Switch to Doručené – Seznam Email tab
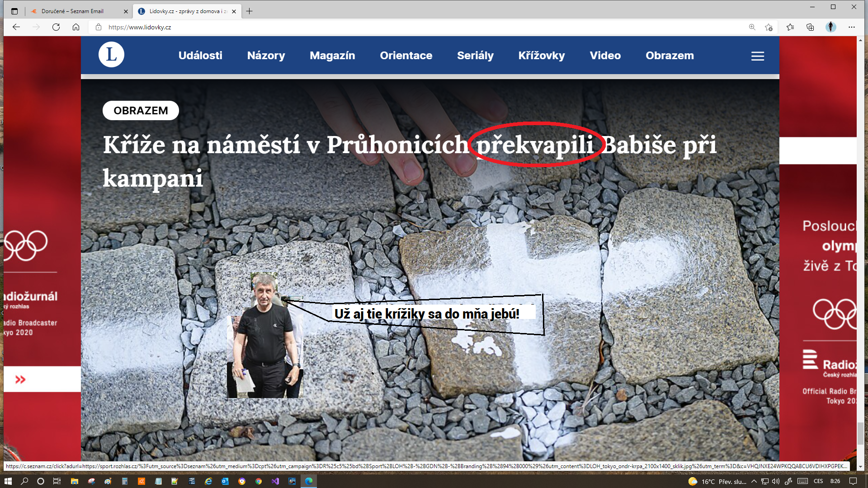 pos(72,11)
